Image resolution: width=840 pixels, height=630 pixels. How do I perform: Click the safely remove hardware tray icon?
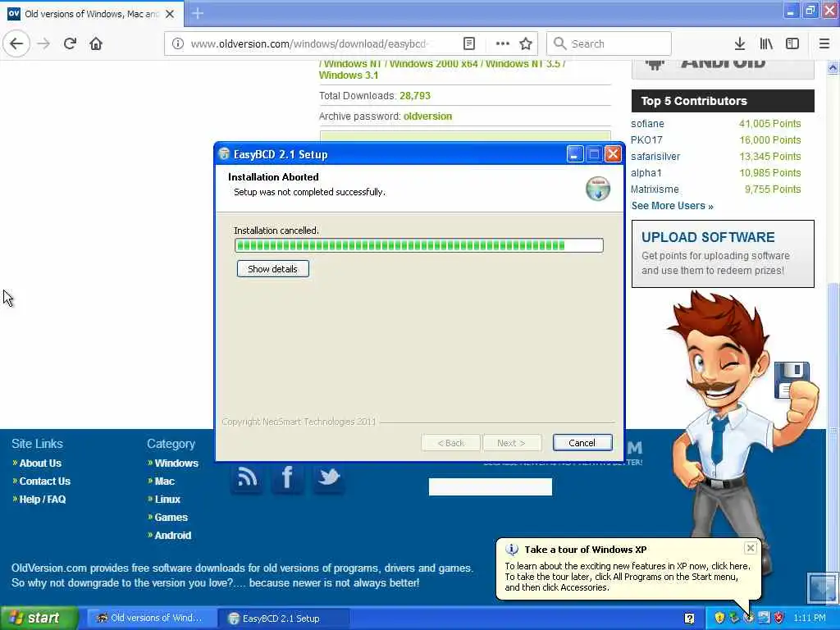pyautogui.click(x=734, y=618)
